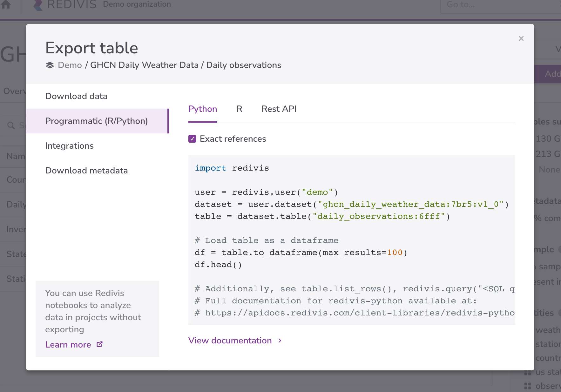
Task: Select Programmatic (R/Python) option
Action: 96,121
